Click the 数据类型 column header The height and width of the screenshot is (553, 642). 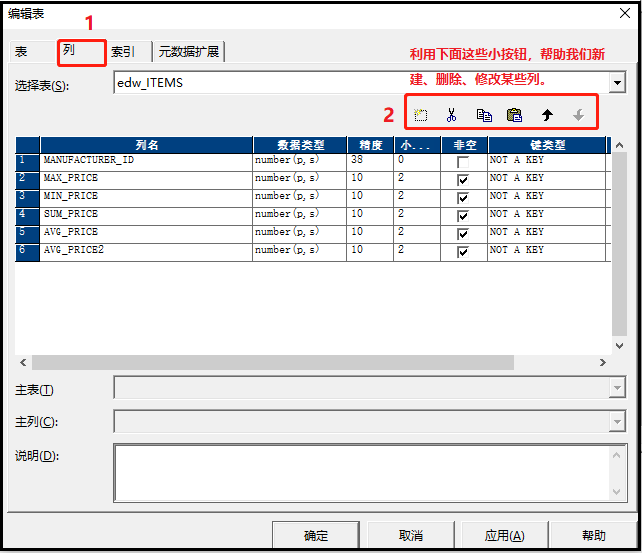click(x=300, y=145)
